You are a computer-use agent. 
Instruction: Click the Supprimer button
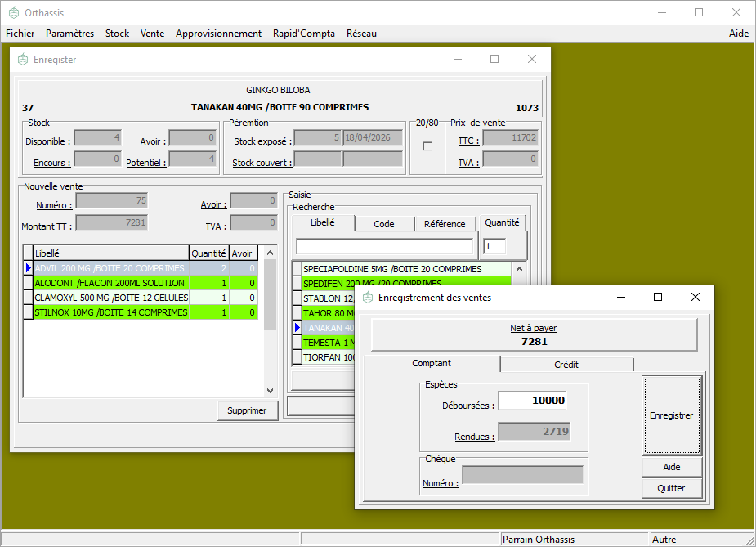(x=247, y=410)
